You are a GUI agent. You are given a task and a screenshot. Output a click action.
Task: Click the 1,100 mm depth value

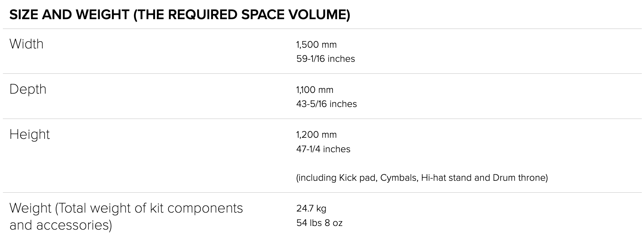pyautogui.click(x=314, y=90)
